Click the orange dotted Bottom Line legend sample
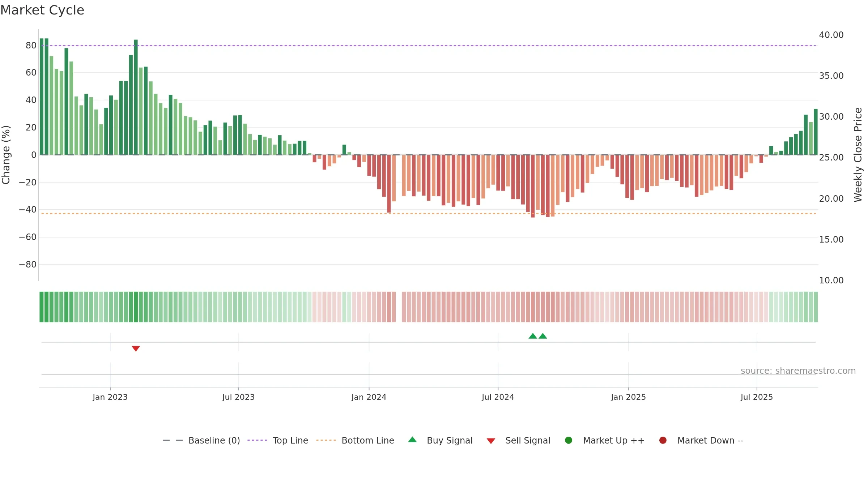 (326, 440)
